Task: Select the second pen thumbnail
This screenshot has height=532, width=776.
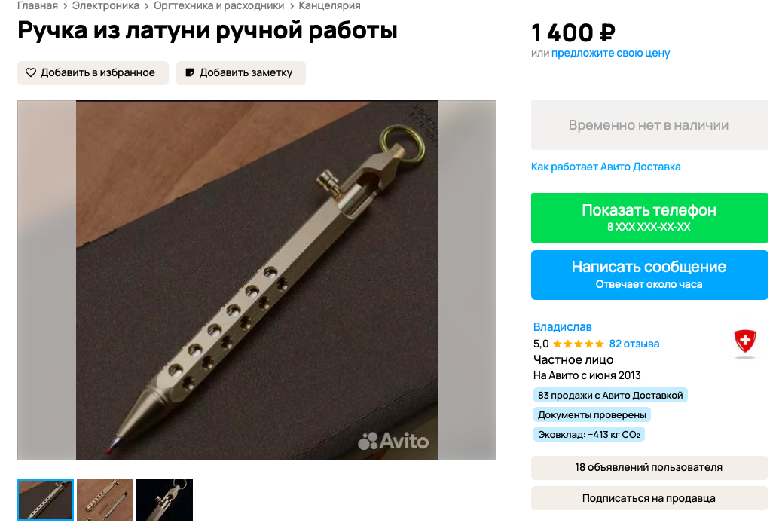Action: coord(105,500)
